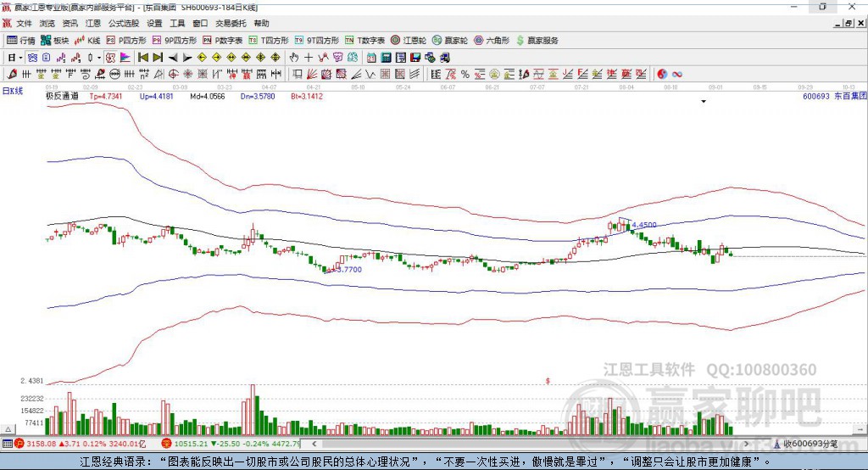868x470 pixels.
Task: Open the 文件 menu
Action: pyautogui.click(x=24, y=23)
